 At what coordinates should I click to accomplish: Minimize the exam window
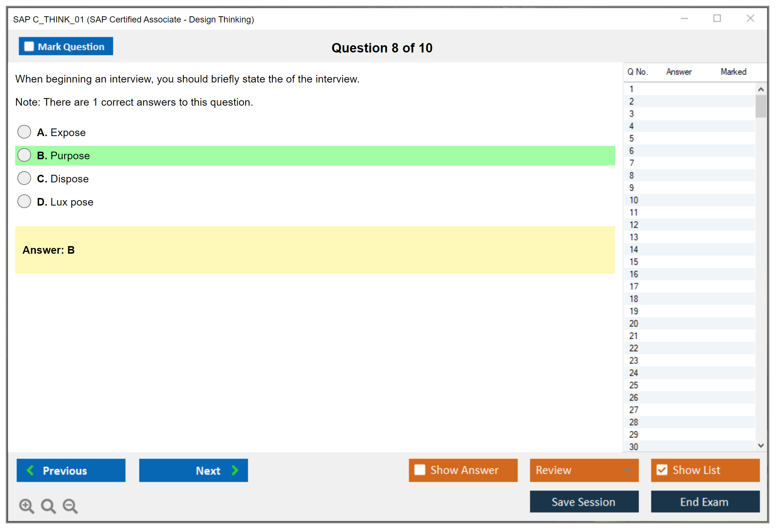[x=684, y=18]
